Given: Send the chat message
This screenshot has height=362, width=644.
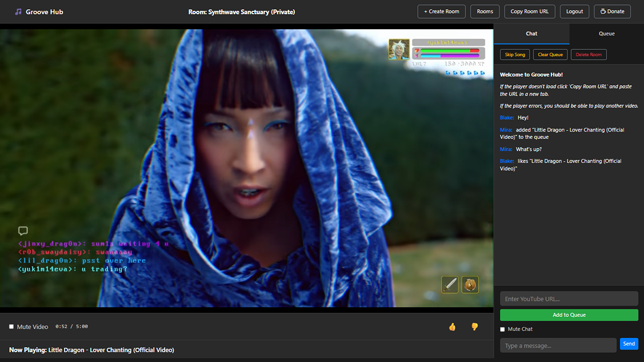Looking at the screenshot, I should click(x=629, y=344).
